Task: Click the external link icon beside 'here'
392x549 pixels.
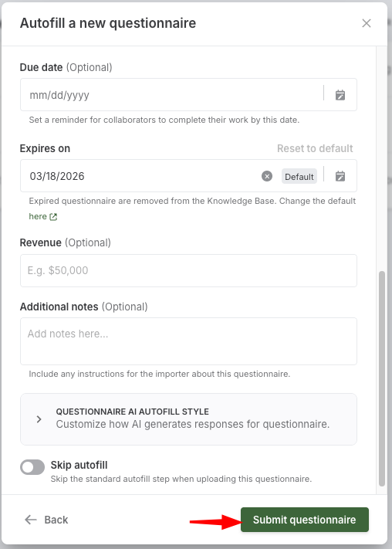Action: tap(53, 217)
